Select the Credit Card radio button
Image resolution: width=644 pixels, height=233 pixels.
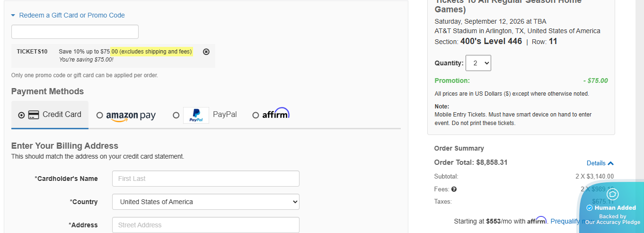point(21,115)
